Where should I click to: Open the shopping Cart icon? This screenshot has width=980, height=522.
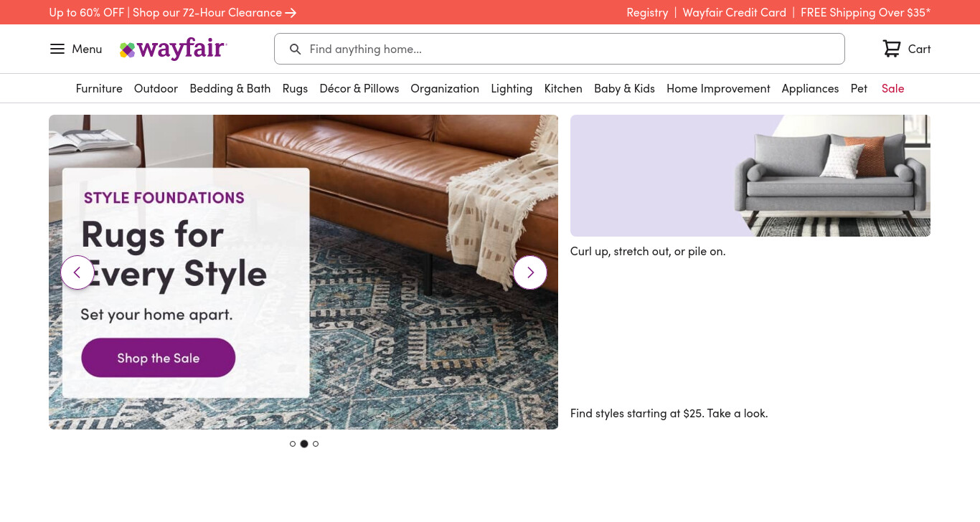tap(891, 49)
